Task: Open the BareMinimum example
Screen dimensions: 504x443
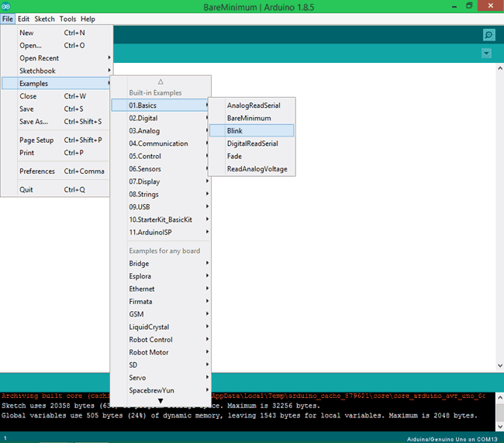Action: [252, 118]
